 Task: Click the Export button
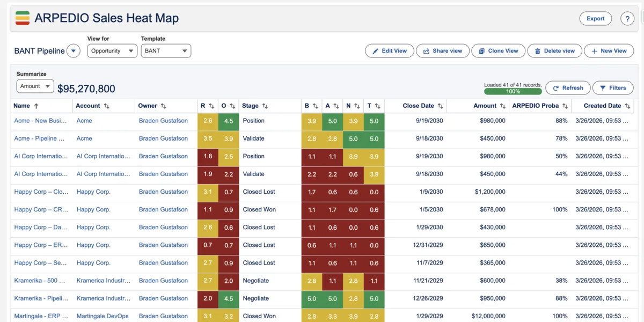pyautogui.click(x=595, y=18)
